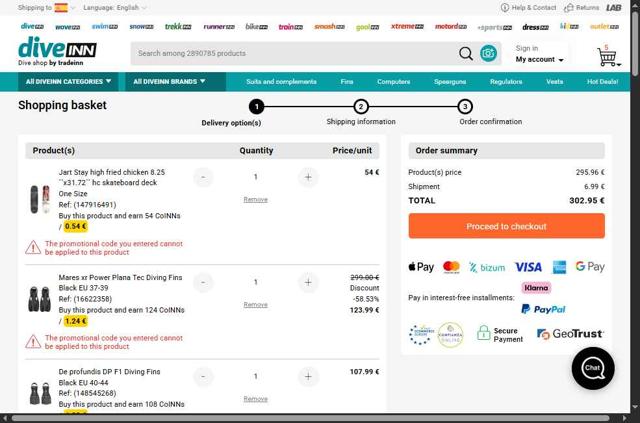Increase quantity of Jart skateboard deck
Viewport: 640px width, 423px height.
308,177
